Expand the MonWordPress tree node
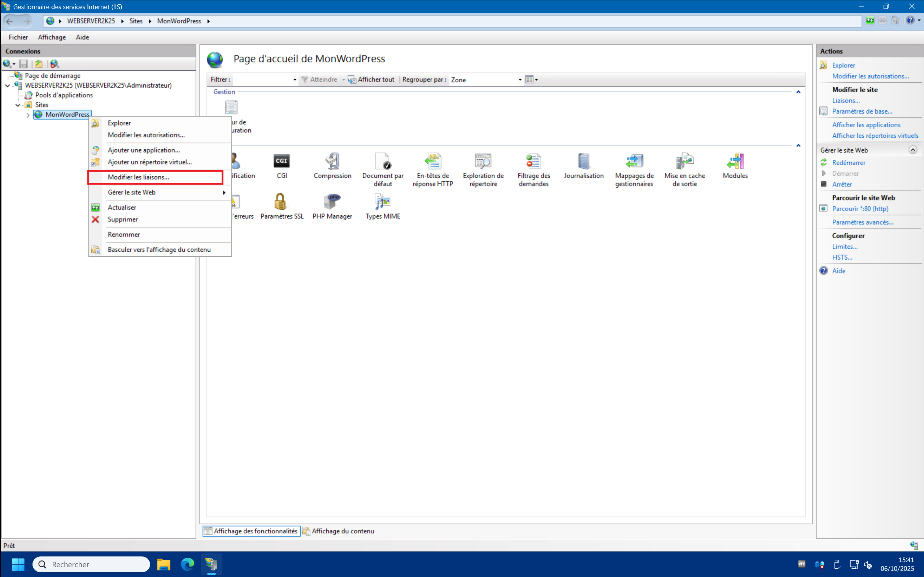The height and width of the screenshot is (577, 924). (28, 115)
